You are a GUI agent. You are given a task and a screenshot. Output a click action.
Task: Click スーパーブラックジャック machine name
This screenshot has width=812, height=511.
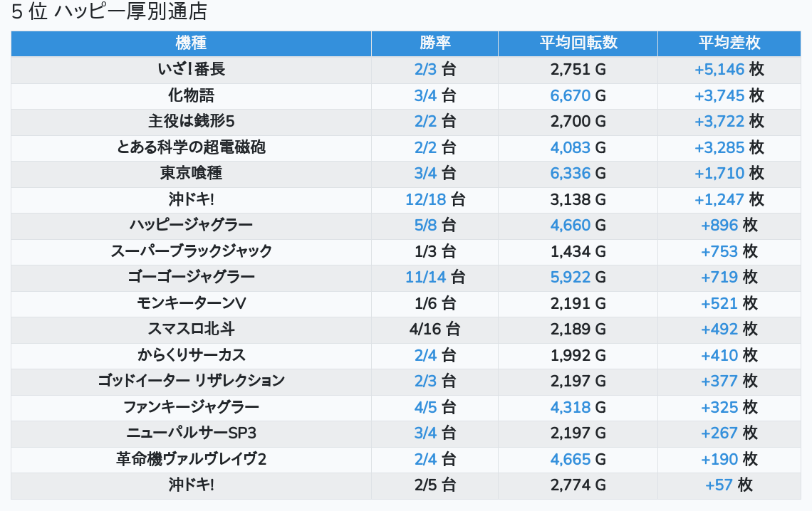tap(191, 251)
